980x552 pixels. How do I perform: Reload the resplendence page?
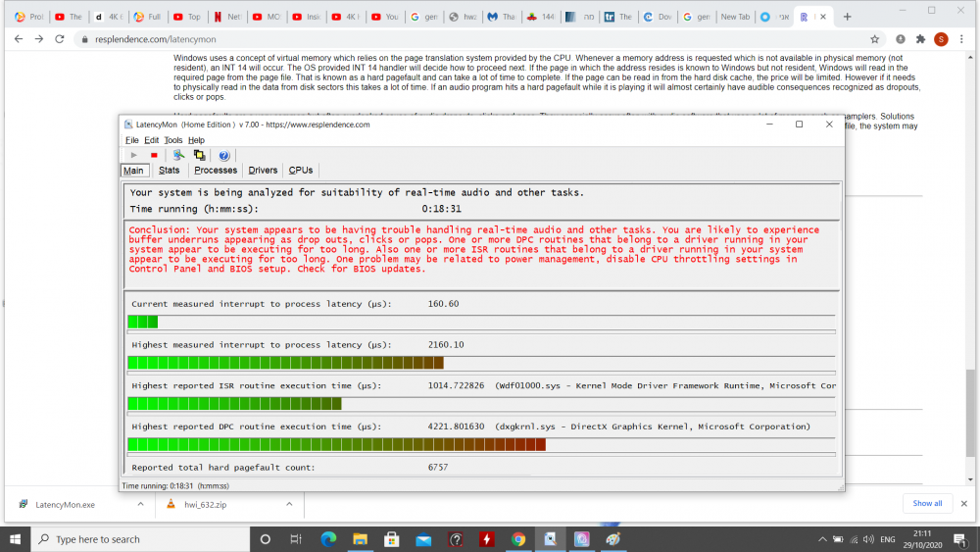coord(60,39)
